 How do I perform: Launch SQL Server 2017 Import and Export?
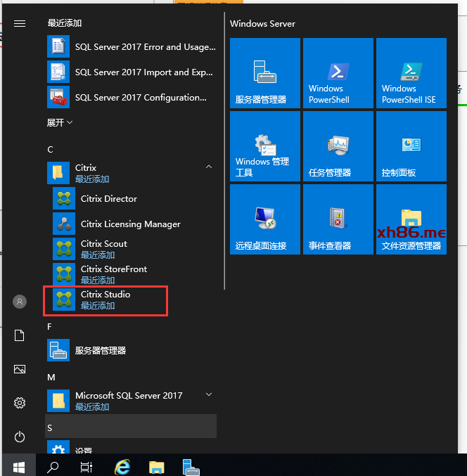(x=132, y=72)
